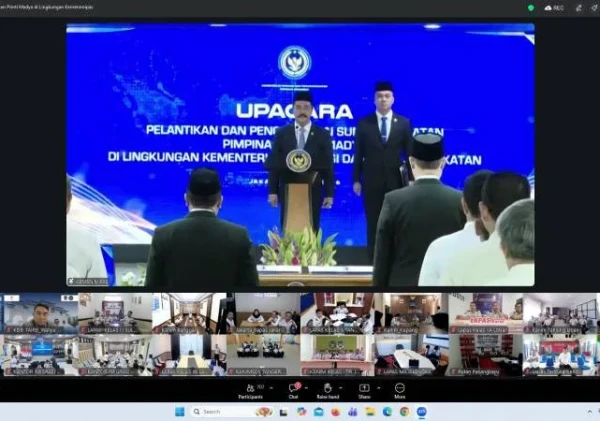Open the Chat panel with unread badge

pos(293,391)
